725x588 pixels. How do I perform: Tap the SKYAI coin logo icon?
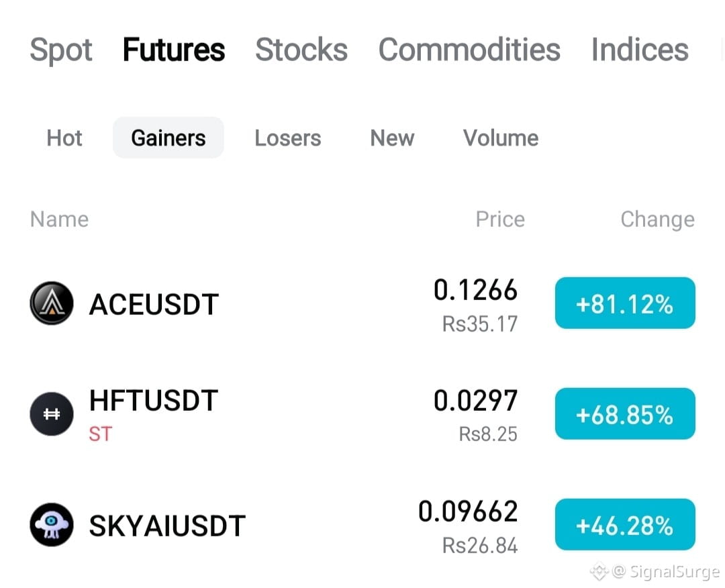tap(52, 525)
